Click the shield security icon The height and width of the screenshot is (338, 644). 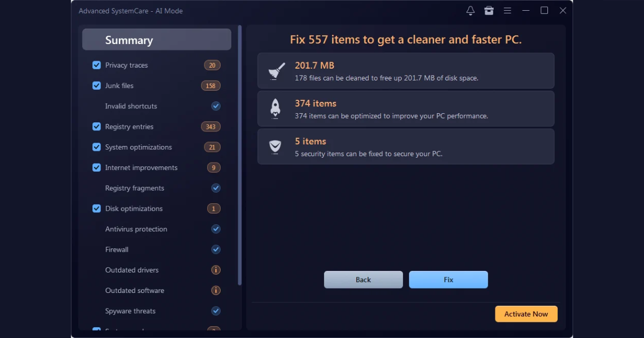(x=275, y=146)
